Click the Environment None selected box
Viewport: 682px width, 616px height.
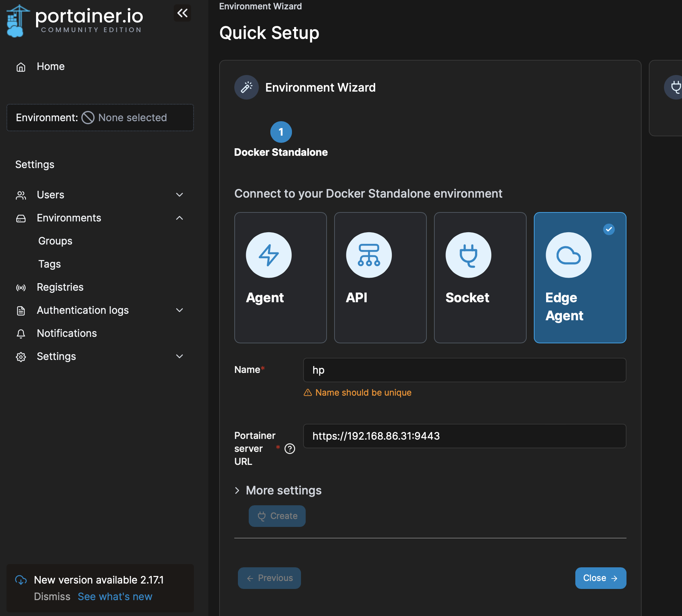click(100, 118)
